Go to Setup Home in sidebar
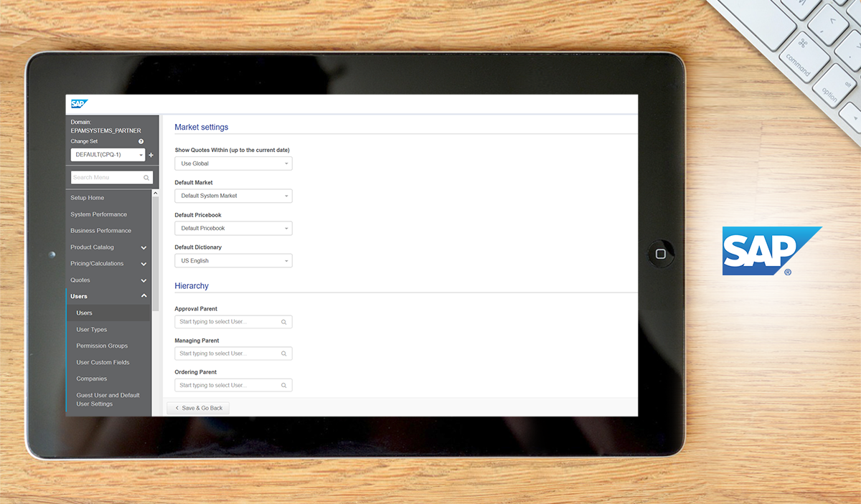This screenshot has height=504, width=861. pos(88,198)
